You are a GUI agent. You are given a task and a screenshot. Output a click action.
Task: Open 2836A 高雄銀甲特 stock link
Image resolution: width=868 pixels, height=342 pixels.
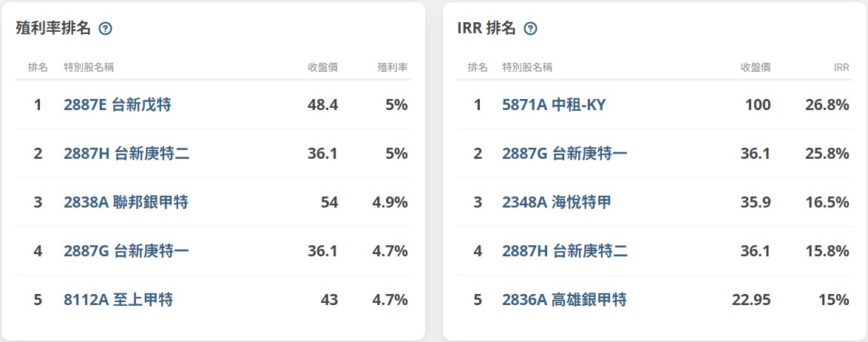coord(565,299)
